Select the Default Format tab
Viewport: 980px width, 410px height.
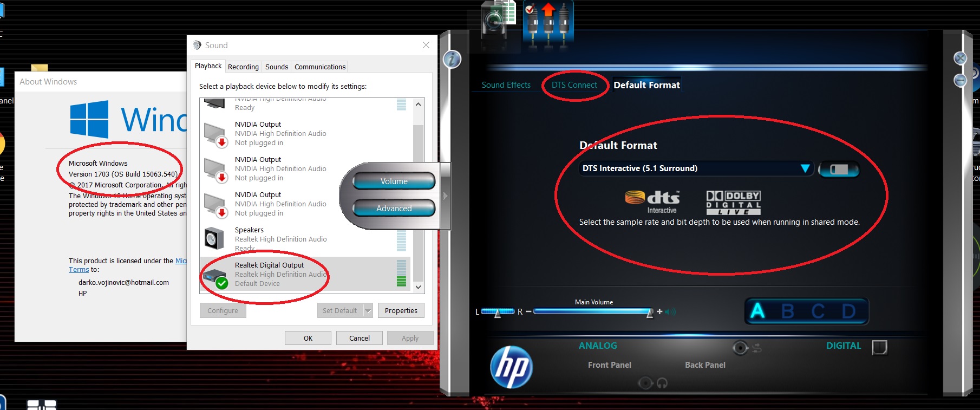click(646, 85)
